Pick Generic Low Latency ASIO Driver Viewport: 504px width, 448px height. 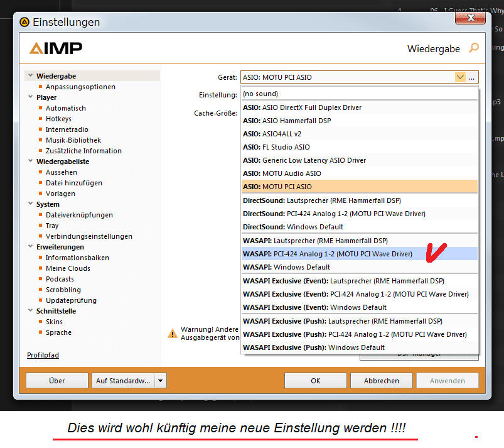(360, 160)
